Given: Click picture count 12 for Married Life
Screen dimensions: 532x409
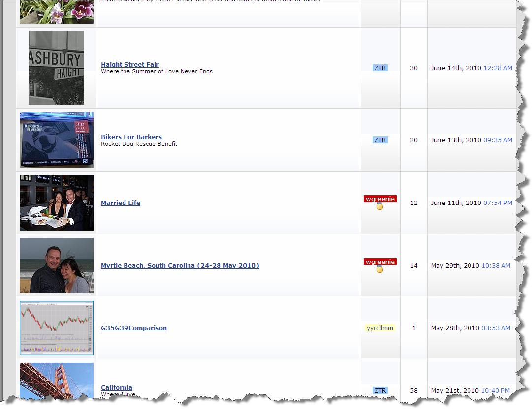Looking at the screenshot, I should 414,203.
